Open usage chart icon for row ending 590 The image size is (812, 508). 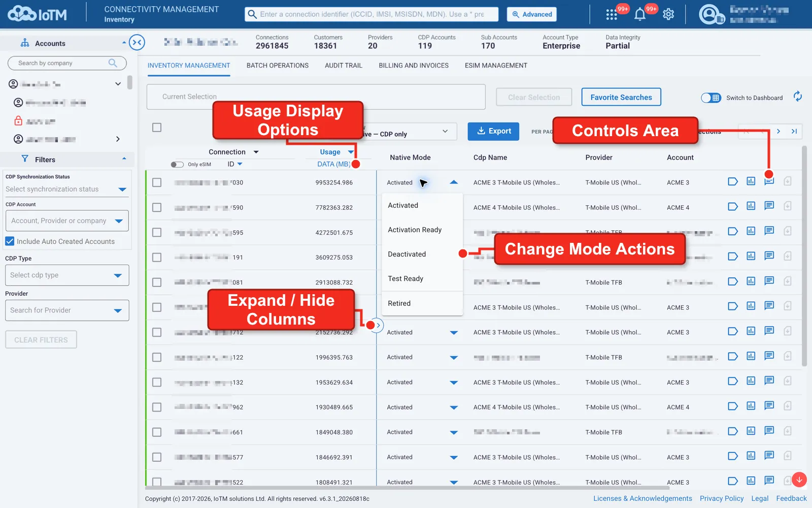[751, 206]
